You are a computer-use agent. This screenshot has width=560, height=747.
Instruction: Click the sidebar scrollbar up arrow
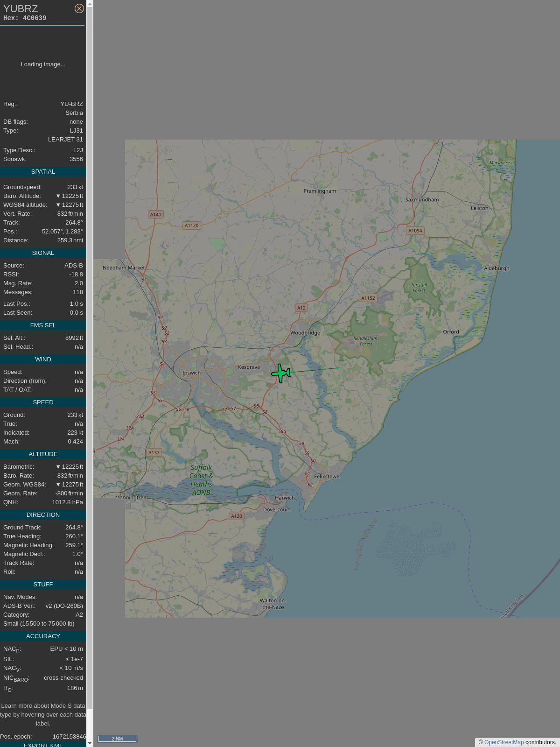tap(90, 3)
